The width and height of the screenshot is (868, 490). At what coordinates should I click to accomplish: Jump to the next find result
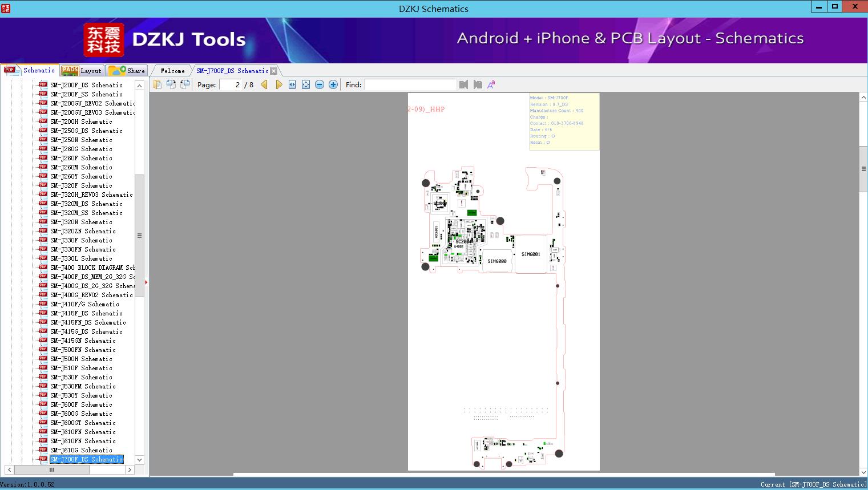point(478,84)
